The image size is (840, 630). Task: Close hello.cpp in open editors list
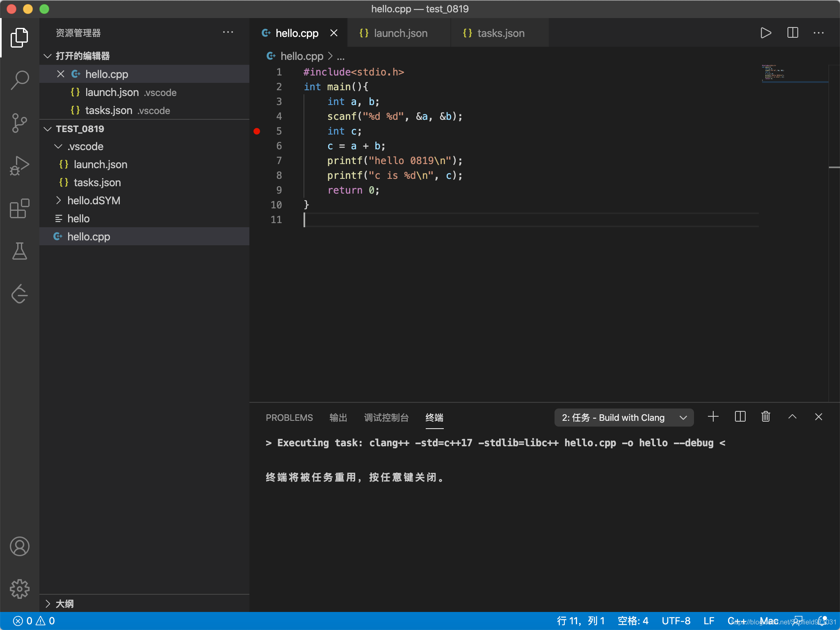[61, 74]
